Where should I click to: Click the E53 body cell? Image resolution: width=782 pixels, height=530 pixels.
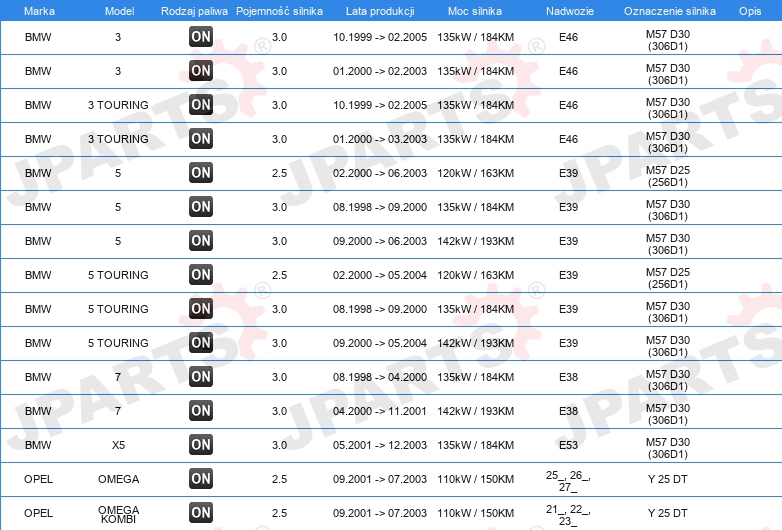pos(569,445)
